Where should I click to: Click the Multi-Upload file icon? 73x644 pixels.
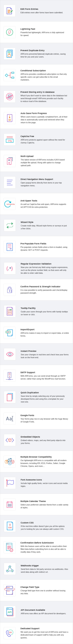pos(9,161)
